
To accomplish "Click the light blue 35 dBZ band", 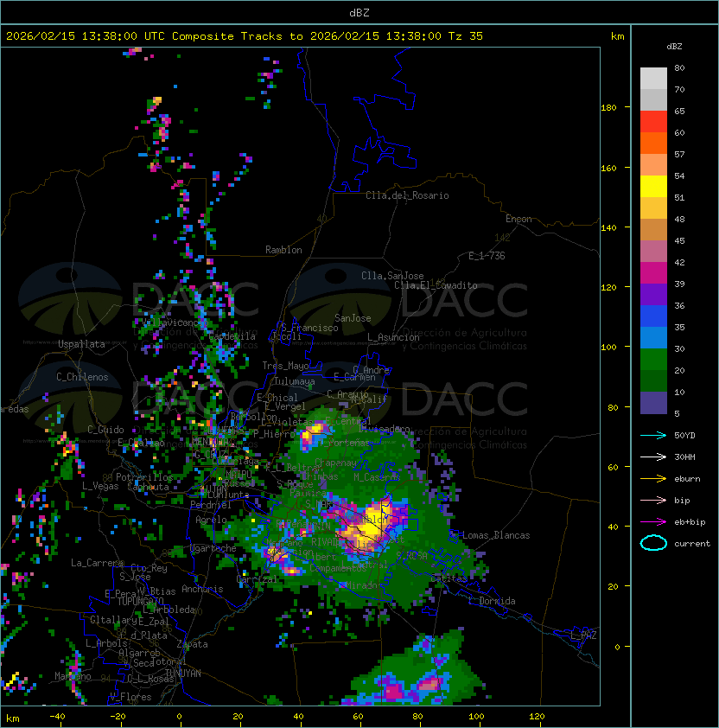I will pyautogui.click(x=653, y=337).
